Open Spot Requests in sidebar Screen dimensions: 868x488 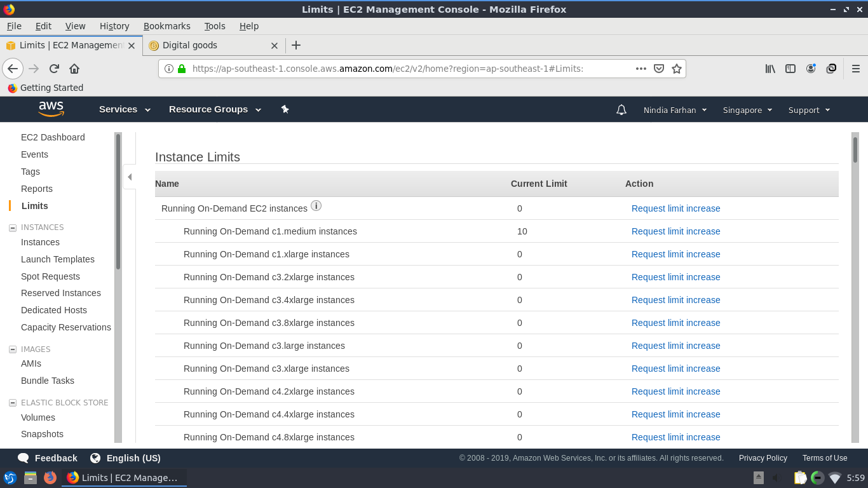pos(50,276)
